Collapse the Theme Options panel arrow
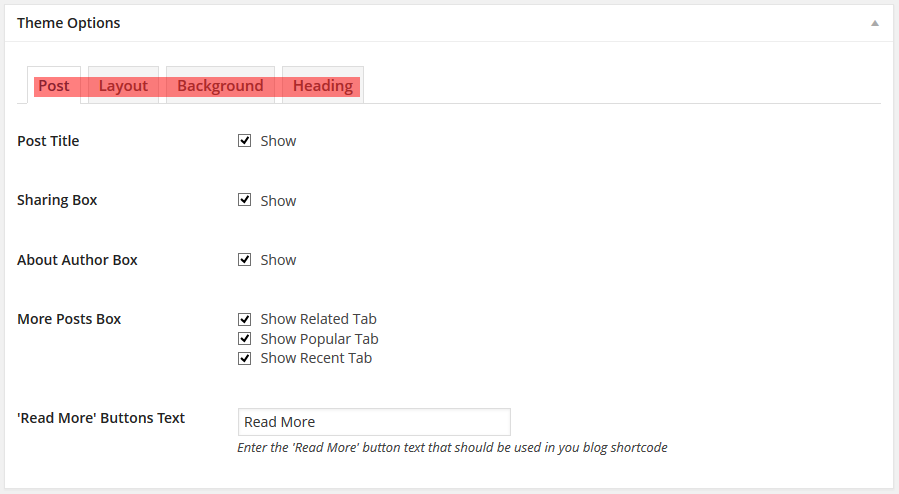 point(874,23)
